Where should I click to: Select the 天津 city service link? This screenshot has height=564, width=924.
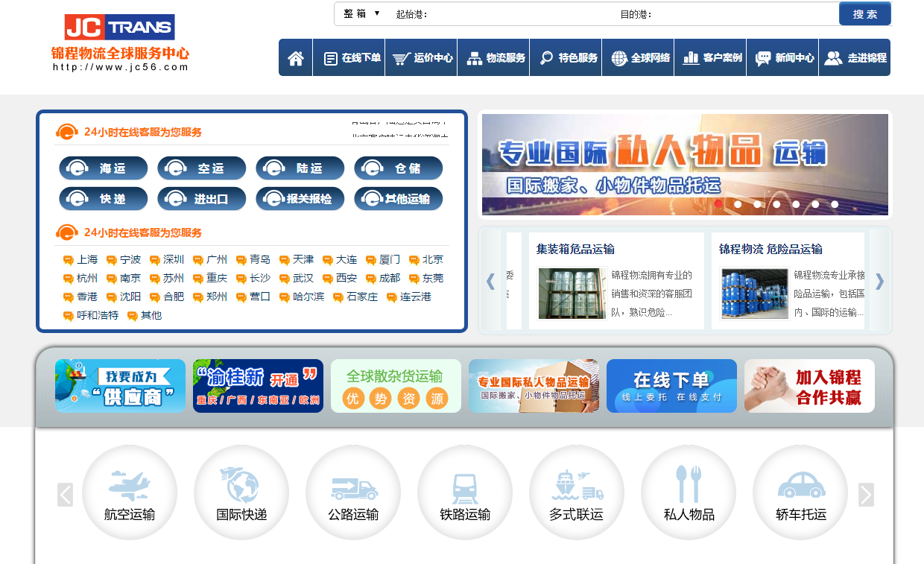pyautogui.click(x=297, y=260)
